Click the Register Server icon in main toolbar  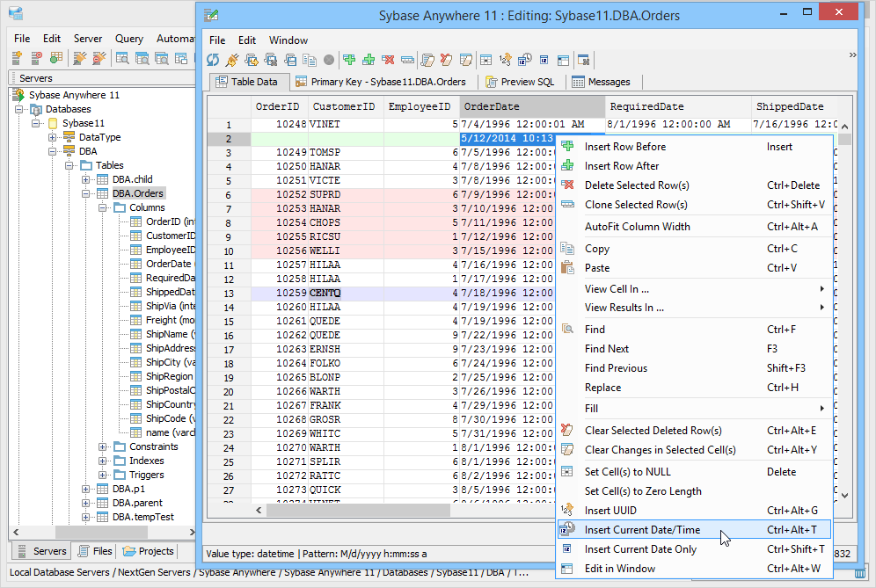[17, 57]
